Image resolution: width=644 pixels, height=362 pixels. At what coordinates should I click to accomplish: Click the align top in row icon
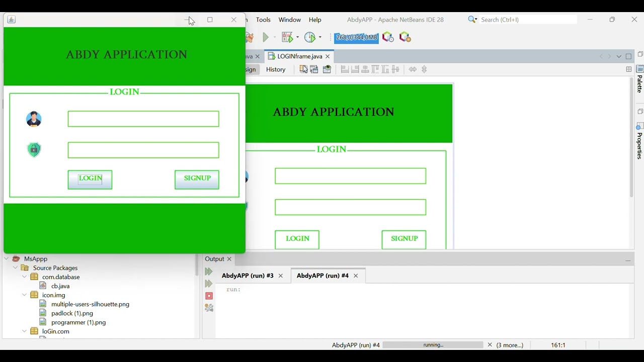point(375,69)
